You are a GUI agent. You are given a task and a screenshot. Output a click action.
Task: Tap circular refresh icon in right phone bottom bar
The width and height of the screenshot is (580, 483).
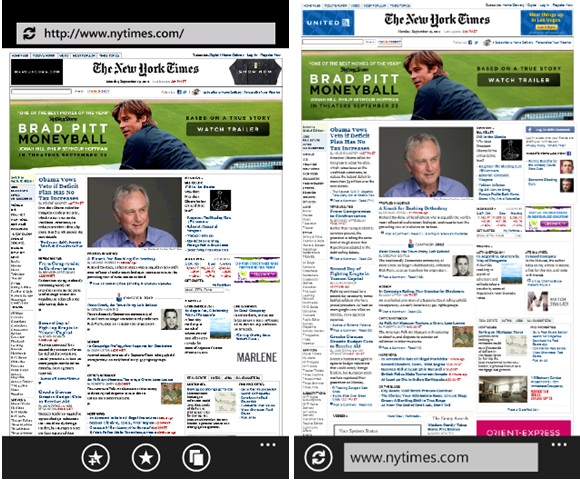(x=318, y=457)
